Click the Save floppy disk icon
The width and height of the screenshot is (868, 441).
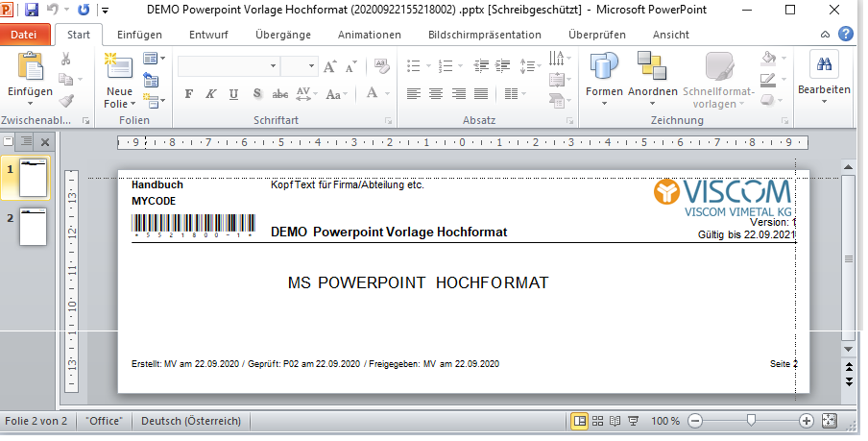pyautogui.click(x=32, y=10)
